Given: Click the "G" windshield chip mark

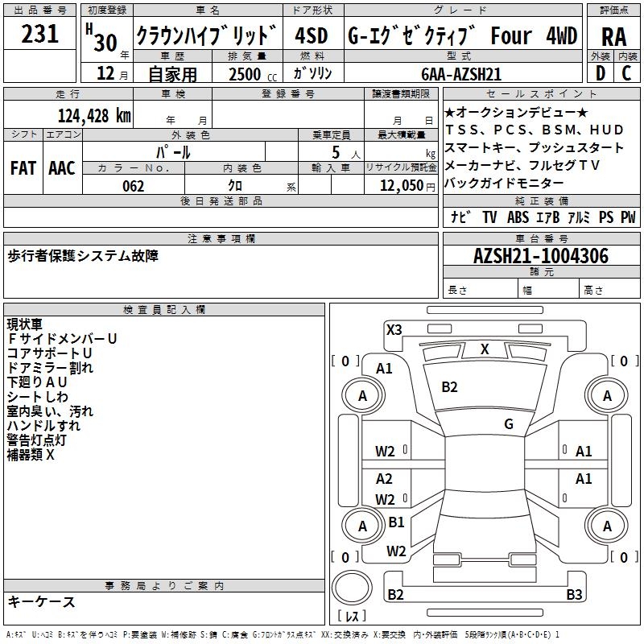Looking at the screenshot, I should [509, 423].
